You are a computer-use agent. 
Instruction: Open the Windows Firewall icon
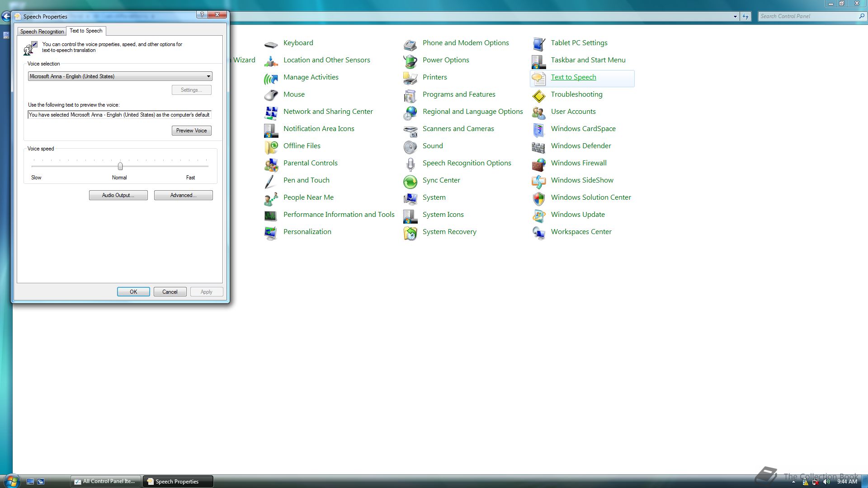[538, 164]
